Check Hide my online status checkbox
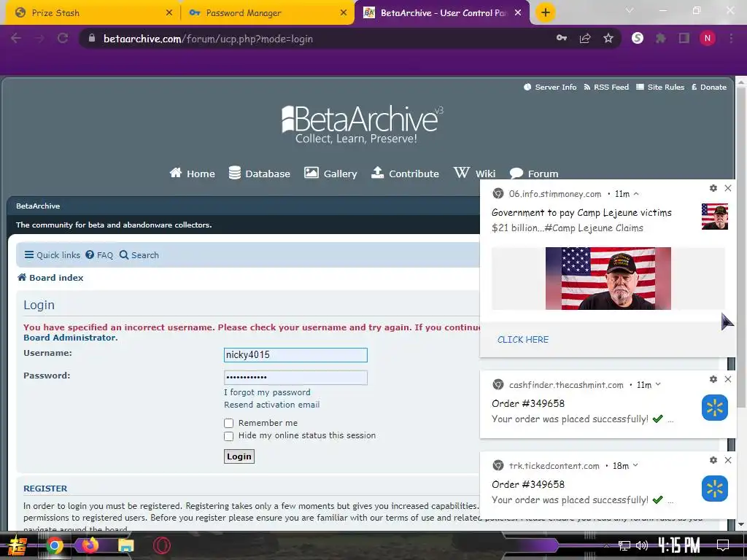Viewport: 747px width, 560px height. point(228,436)
